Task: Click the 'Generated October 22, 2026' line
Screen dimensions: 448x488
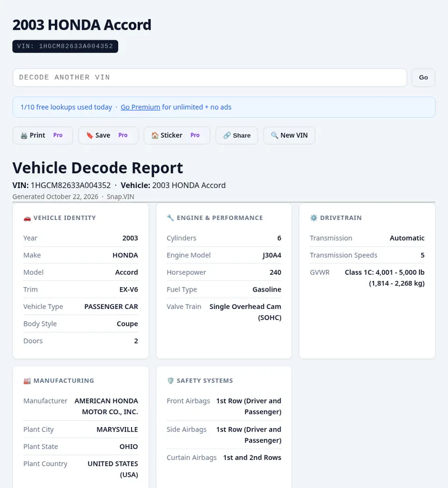Action: (x=73, y=196)
